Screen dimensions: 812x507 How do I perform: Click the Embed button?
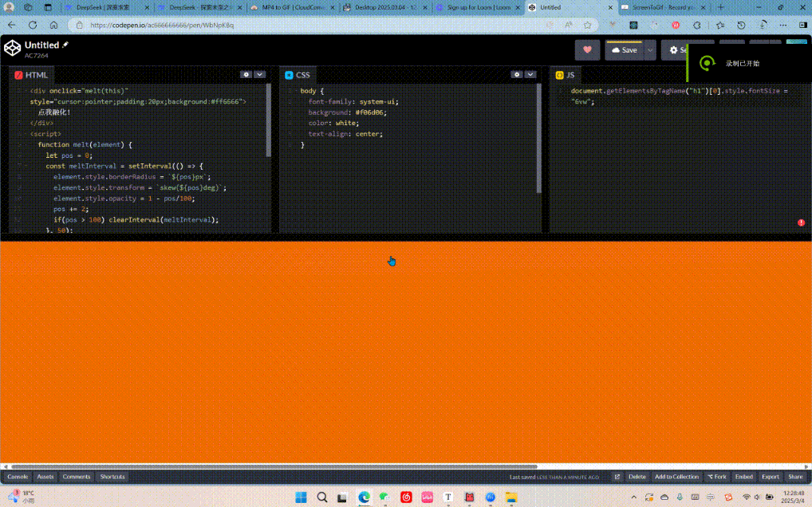coord(743,477)
